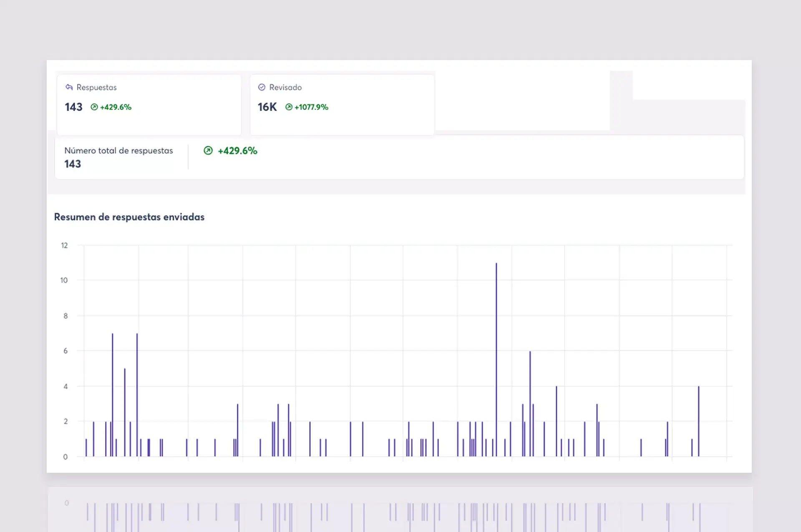Image resolution: width=801 pixels, height=532 pixels.
Task: Click the reply arrow icon beside Respuestas
Action: coord(69,87)
